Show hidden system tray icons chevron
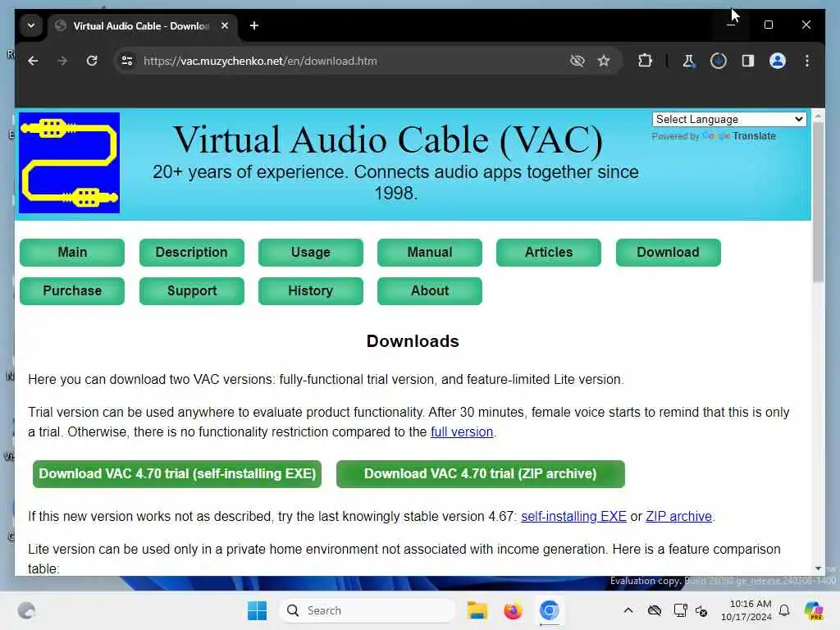 tap(628, 610)
